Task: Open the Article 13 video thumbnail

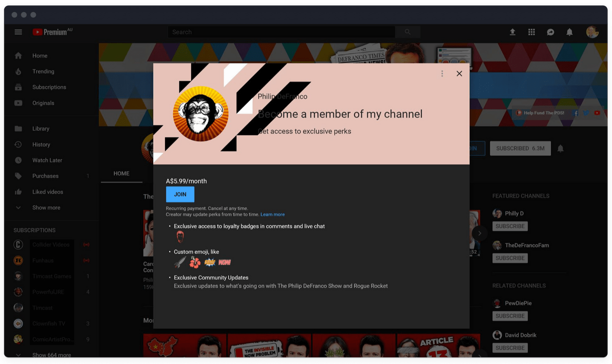Action: 438,346
